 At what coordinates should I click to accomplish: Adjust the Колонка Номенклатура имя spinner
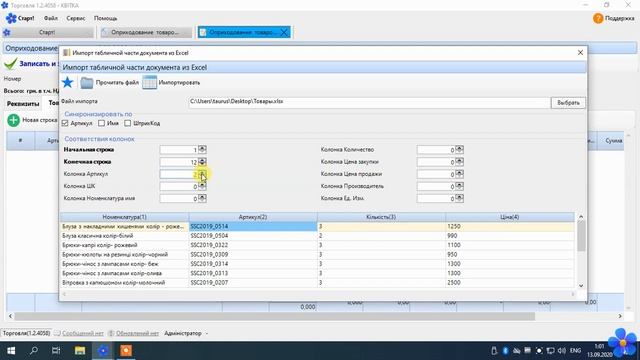click(x=202, y=199)
